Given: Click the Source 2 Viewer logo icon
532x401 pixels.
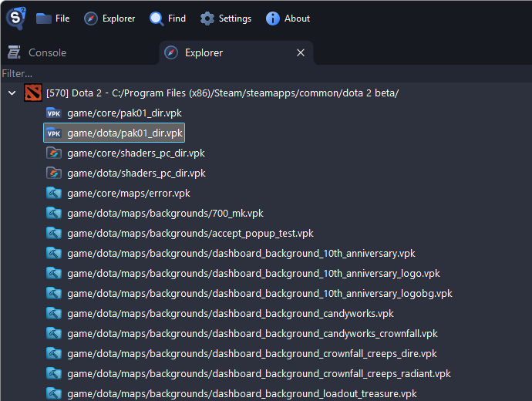Looking at the screenshot, I should (15, 18).
